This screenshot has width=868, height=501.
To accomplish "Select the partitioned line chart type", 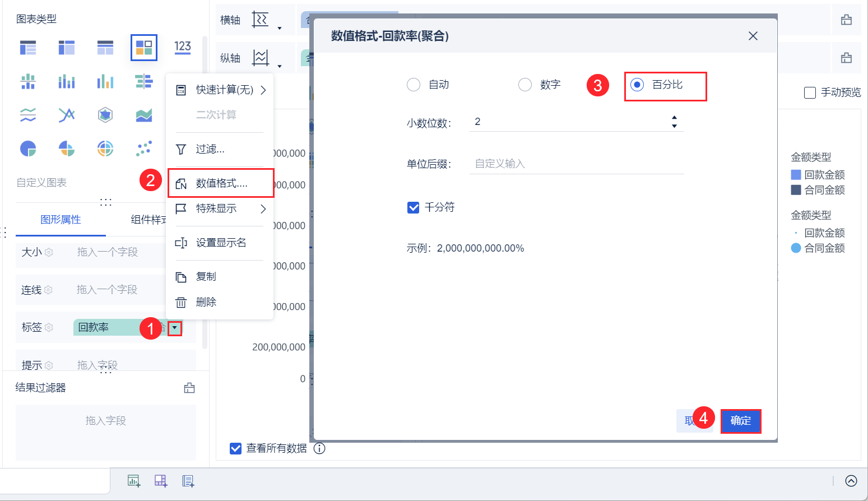I will (28, 115).
